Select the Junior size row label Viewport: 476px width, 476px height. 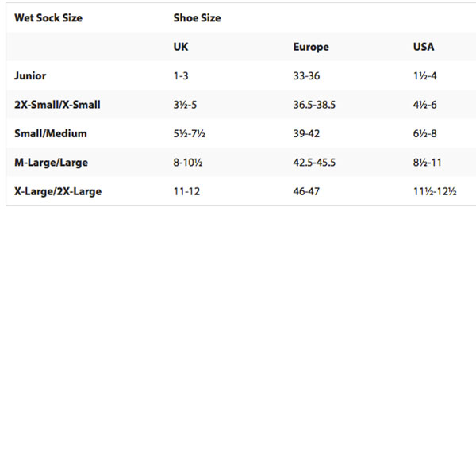(x=30, y=76)
